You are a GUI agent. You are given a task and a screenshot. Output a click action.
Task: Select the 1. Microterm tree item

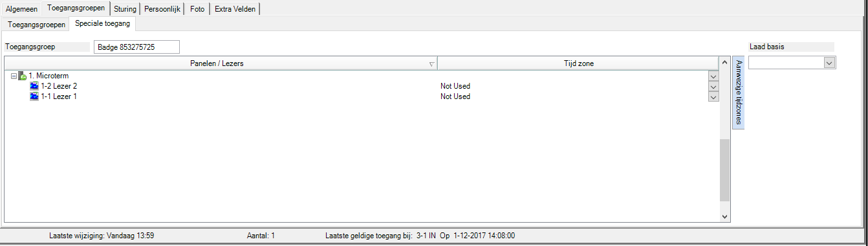pyautogui.click(x=49, y=76)
